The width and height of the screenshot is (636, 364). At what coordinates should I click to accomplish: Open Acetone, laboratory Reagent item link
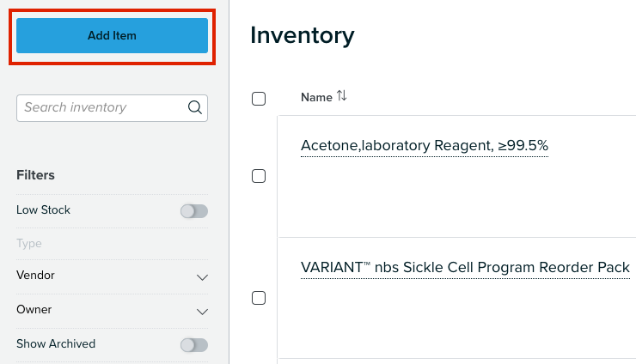425,146
